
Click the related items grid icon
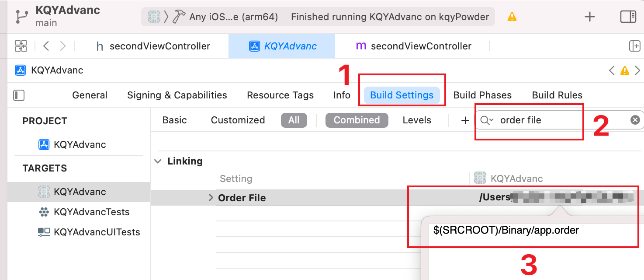(21, 46)
